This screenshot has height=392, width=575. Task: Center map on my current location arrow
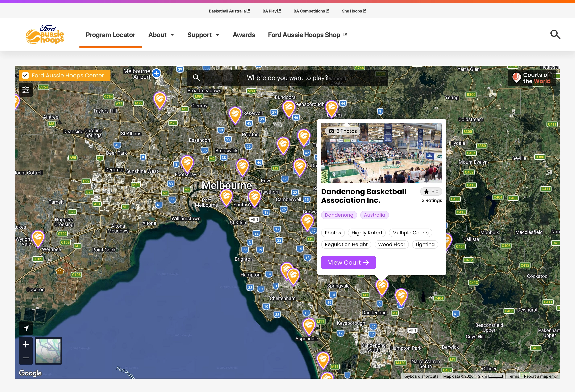[26, 328]
